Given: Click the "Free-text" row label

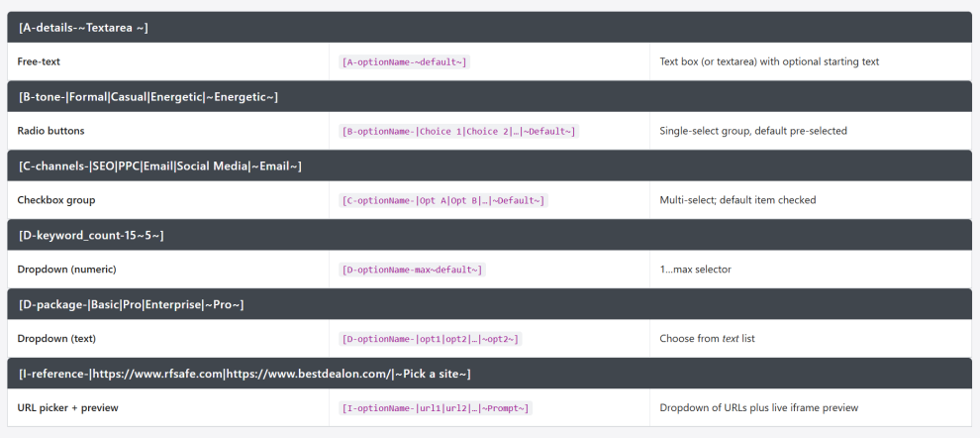Looking at the screenshot, I should [39, 61].
